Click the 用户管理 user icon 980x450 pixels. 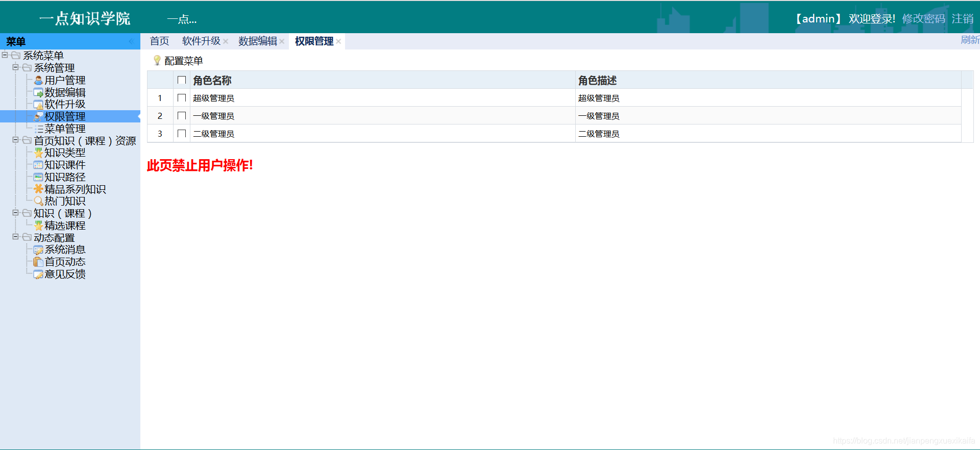coord(38,80)
